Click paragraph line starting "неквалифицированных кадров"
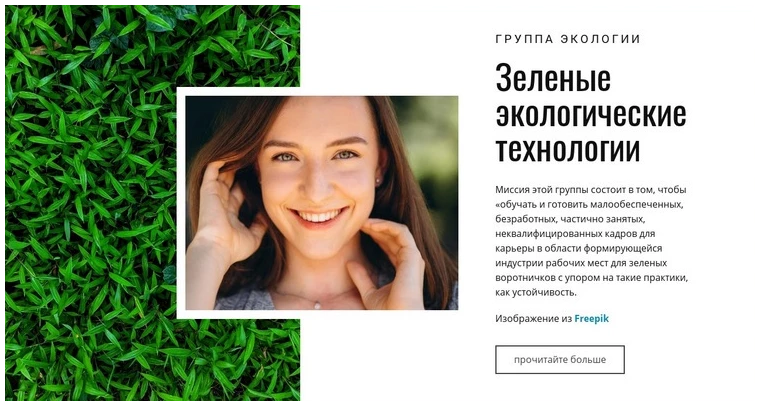 (575, 234)
